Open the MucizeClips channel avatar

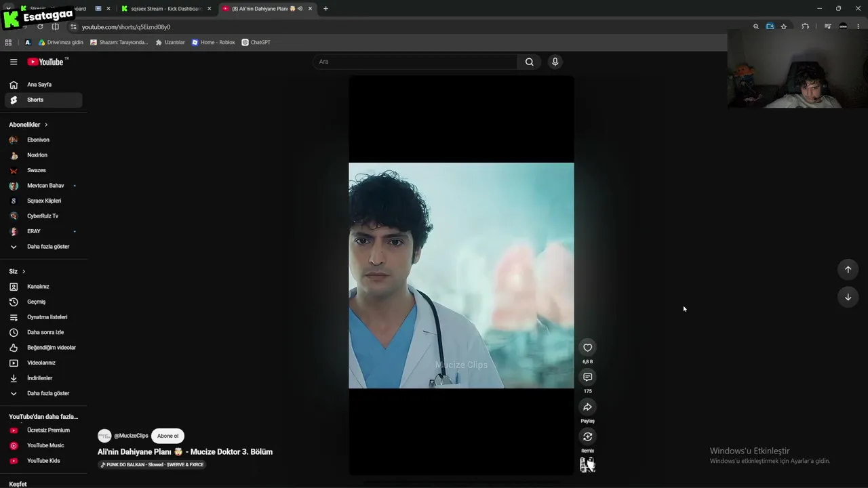(x=104, y=436)
